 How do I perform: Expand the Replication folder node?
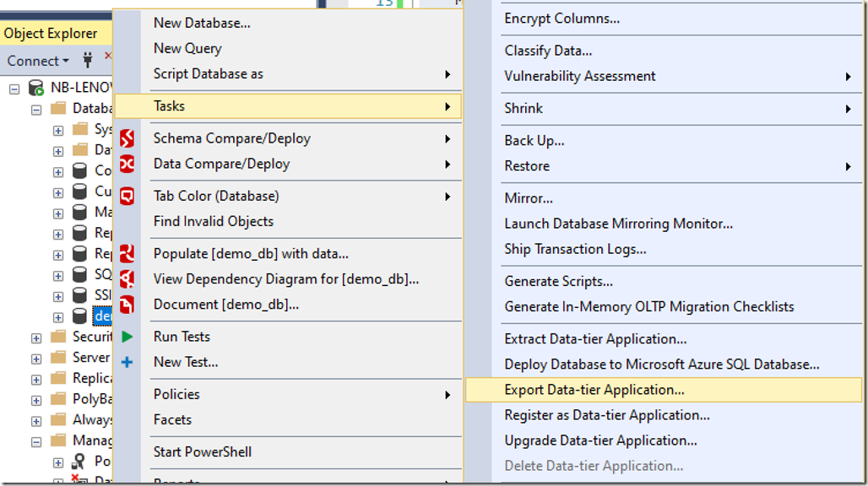36,380
